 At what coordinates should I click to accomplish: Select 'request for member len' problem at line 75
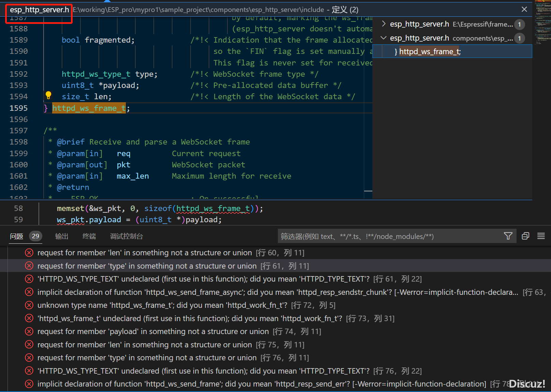[275, 345]
